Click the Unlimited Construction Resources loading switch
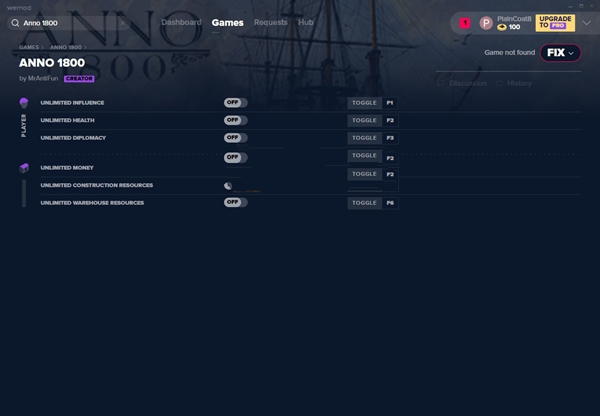Screen dimensions: 600x416 pos(228,186)
